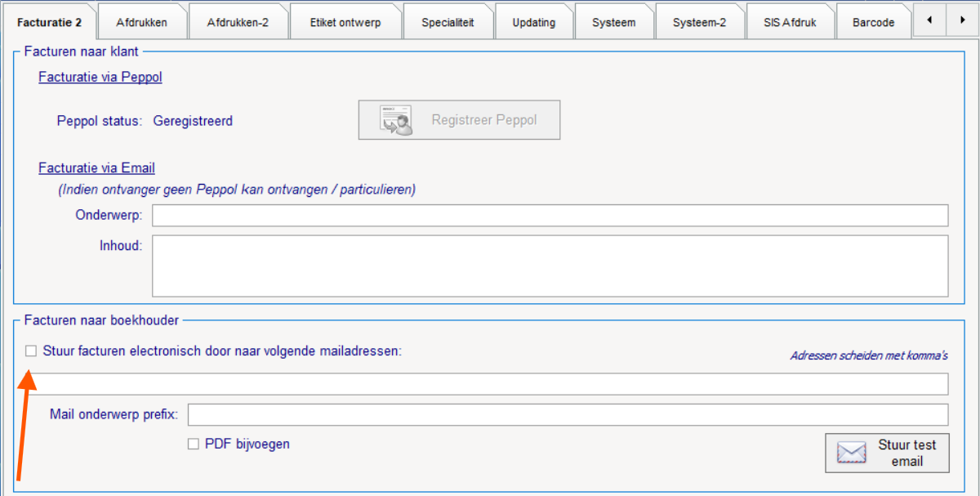
Task: Switch to the Systeem-2 tab
Action: pyautogui.click(x=699, y=22)
